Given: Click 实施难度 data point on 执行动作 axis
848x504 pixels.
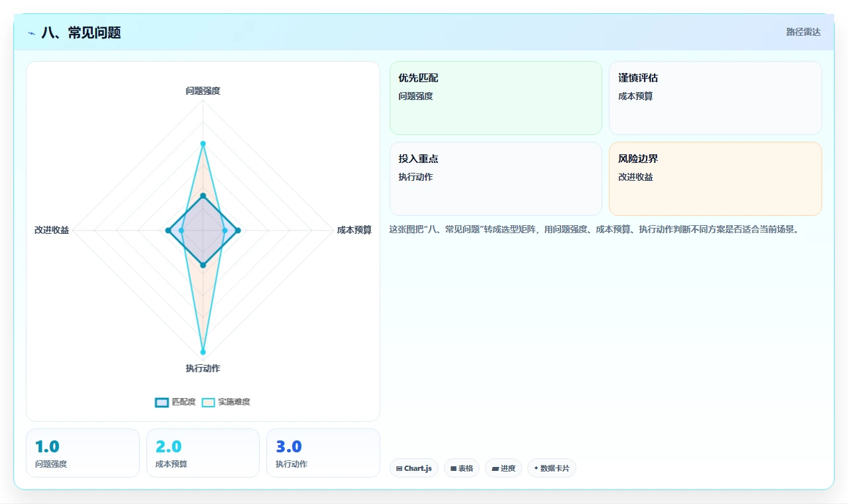Looking at the screenshot, I should 203,352.
